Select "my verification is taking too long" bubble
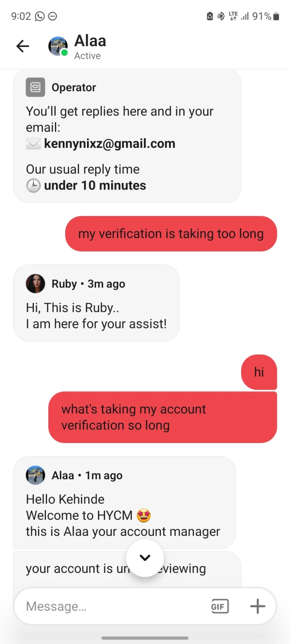 171,234
